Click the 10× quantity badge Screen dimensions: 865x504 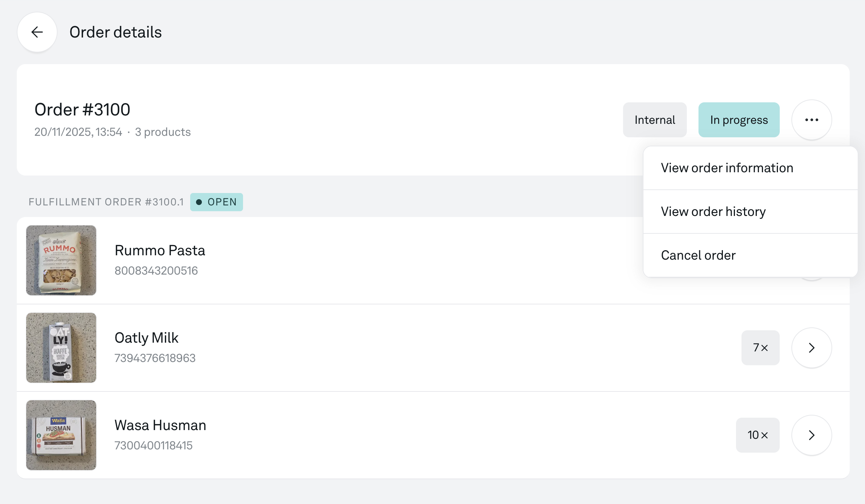pos(758,435)
